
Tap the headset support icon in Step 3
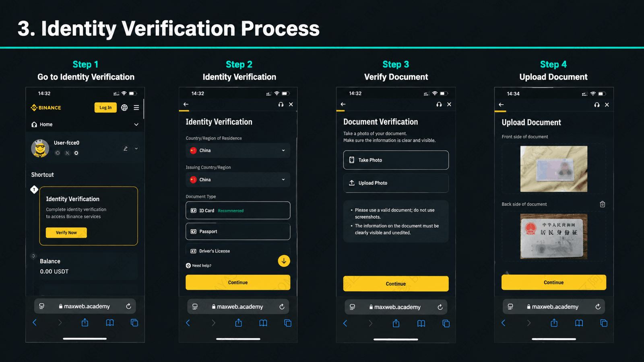439,104
